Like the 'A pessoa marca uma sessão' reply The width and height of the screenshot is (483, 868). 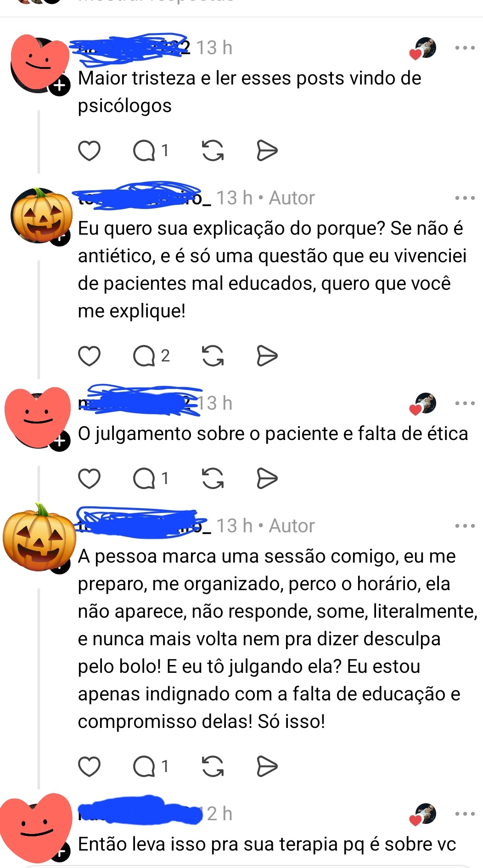(x=89, y=766)
